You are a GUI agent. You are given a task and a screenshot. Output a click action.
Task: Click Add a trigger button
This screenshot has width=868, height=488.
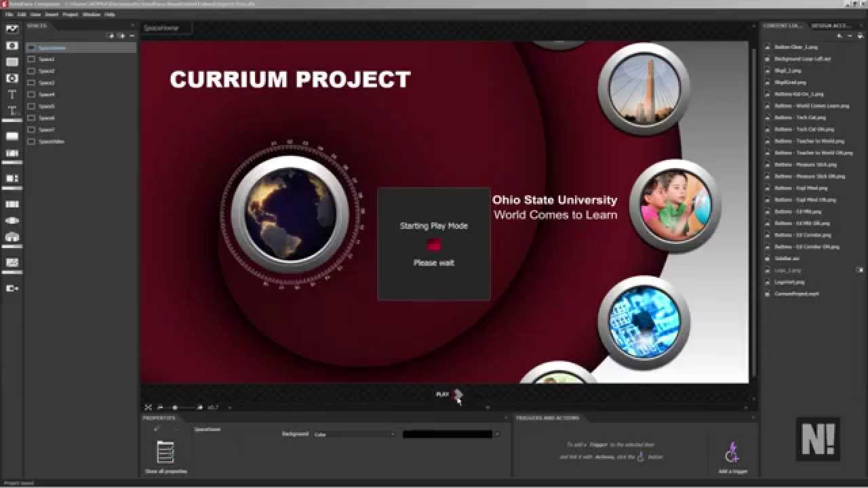click(732, 457)
